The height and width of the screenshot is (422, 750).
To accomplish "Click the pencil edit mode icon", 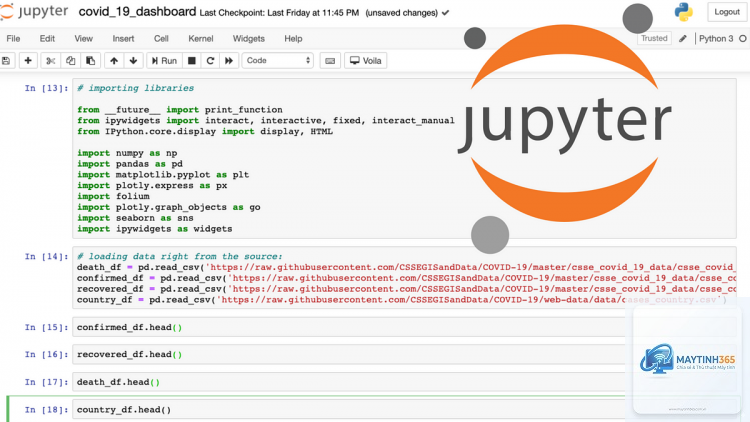I will pyautogui.click(x=683, y=39).
